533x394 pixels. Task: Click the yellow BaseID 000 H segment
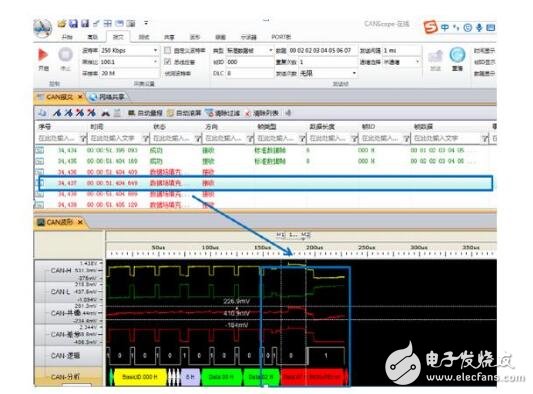(x=140, y=377)
